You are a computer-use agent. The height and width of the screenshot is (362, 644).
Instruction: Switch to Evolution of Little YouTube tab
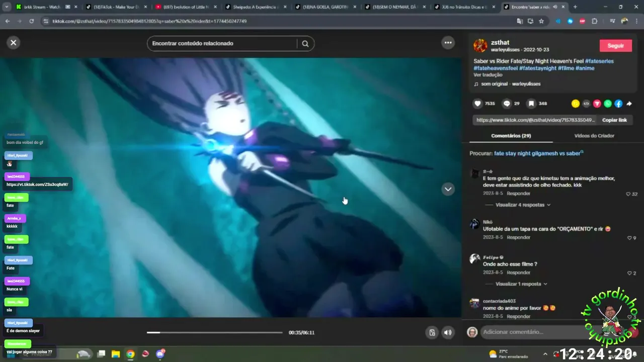[186, 7]
